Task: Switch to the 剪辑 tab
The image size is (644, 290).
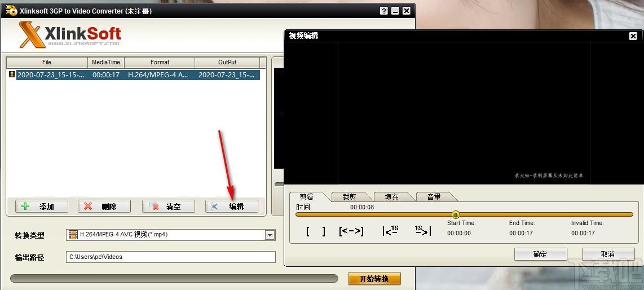Action: pyautogui.click(x=307, y=197)
